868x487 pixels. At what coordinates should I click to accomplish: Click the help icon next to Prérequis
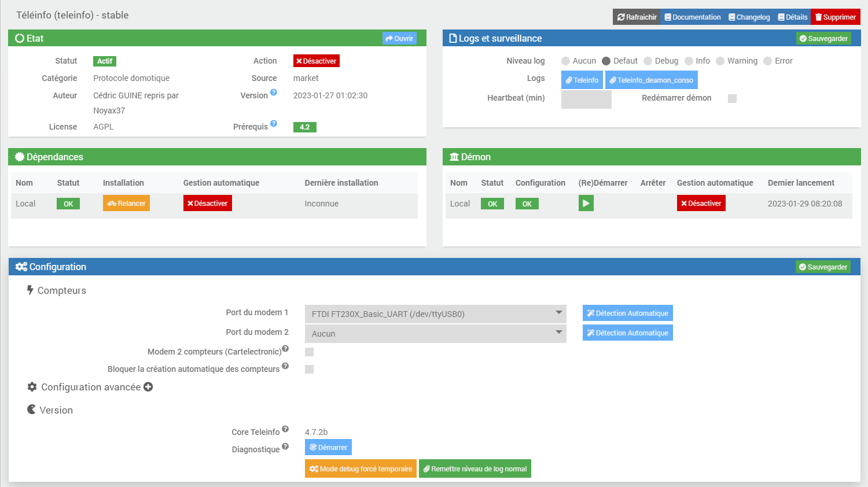[274, 124]
